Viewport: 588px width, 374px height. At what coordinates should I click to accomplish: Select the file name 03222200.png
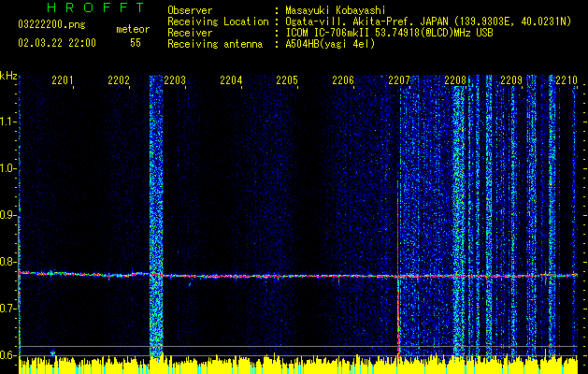pyautogui.click(x=51, y=24)
